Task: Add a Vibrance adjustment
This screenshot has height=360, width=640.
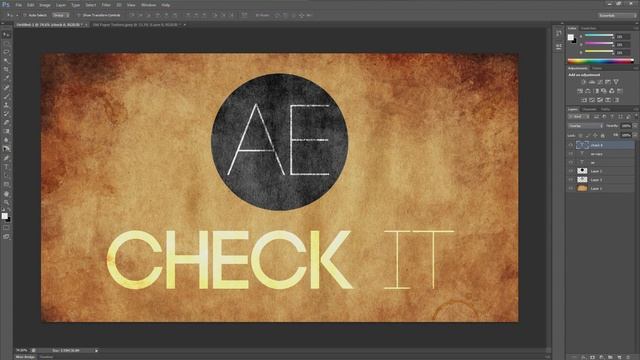Action: pyautogui.click(x=616, y=82)
